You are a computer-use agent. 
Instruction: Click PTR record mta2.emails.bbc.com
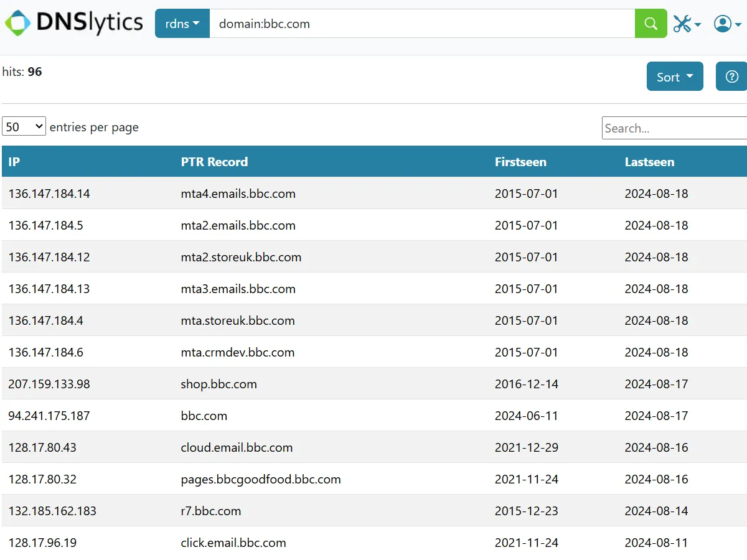coord(238,225)
